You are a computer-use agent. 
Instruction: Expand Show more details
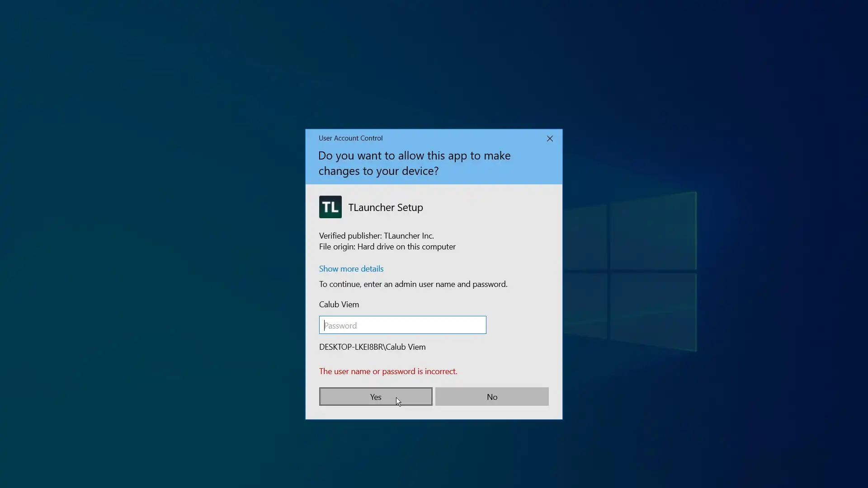(x=351, y=269)
